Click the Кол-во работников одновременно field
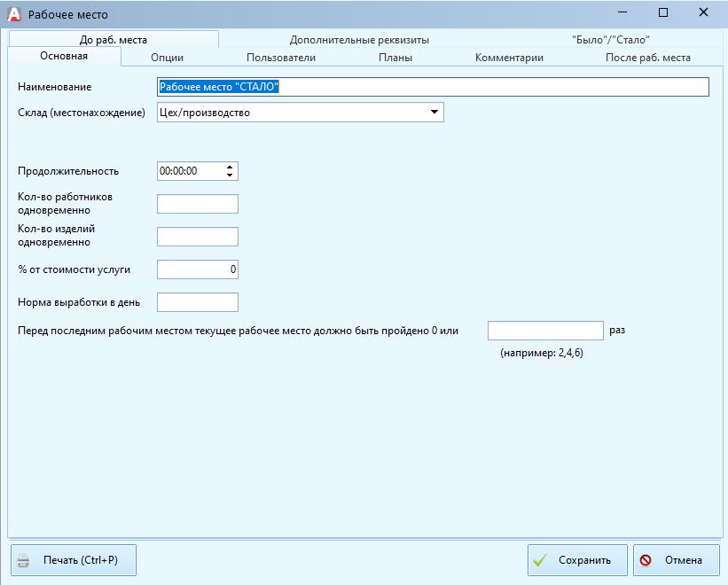Image resolution: width=728 pixels, height=585 pixels. [198, 204]
